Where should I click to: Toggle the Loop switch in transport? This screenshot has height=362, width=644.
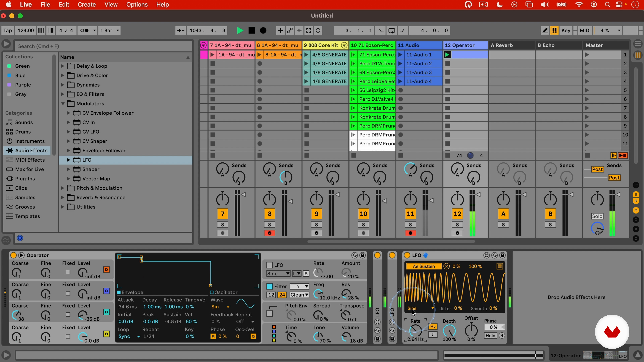pyautogui.click(x=392, y=31)
